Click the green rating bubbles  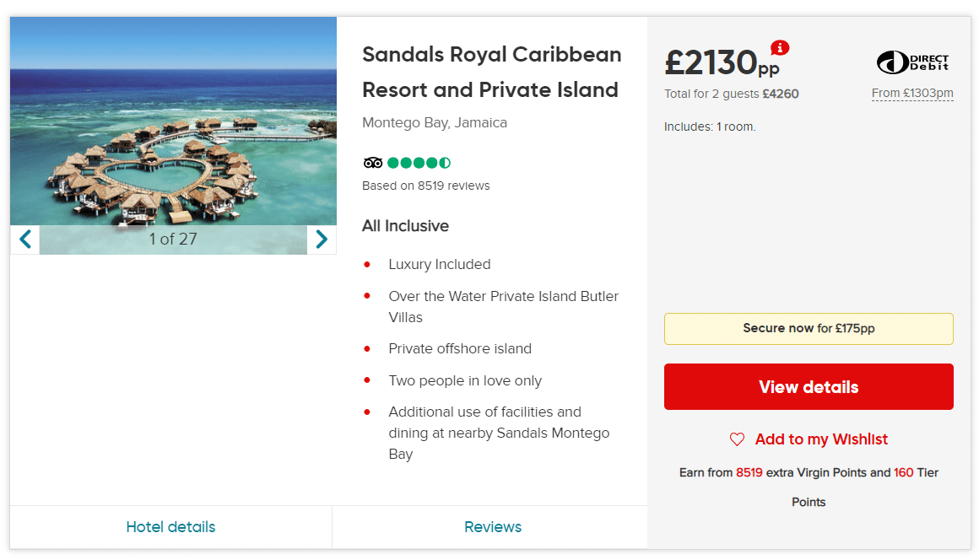pyautogui.click(x=419, y=163)
